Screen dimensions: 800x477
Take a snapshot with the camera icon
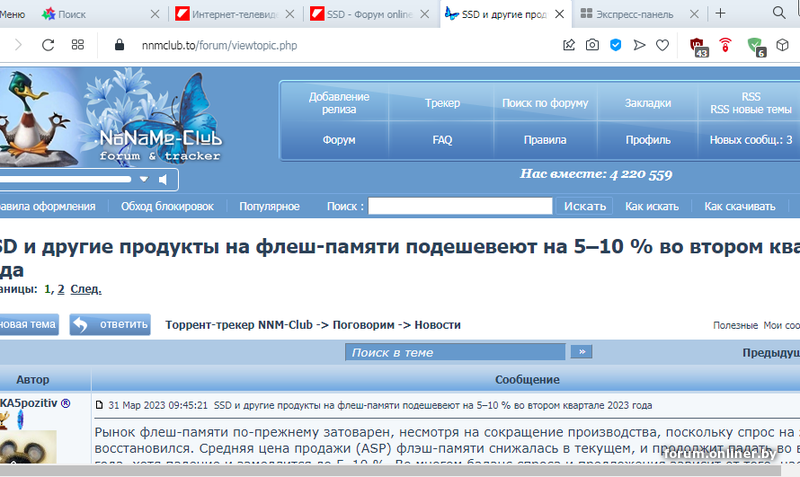592,45
